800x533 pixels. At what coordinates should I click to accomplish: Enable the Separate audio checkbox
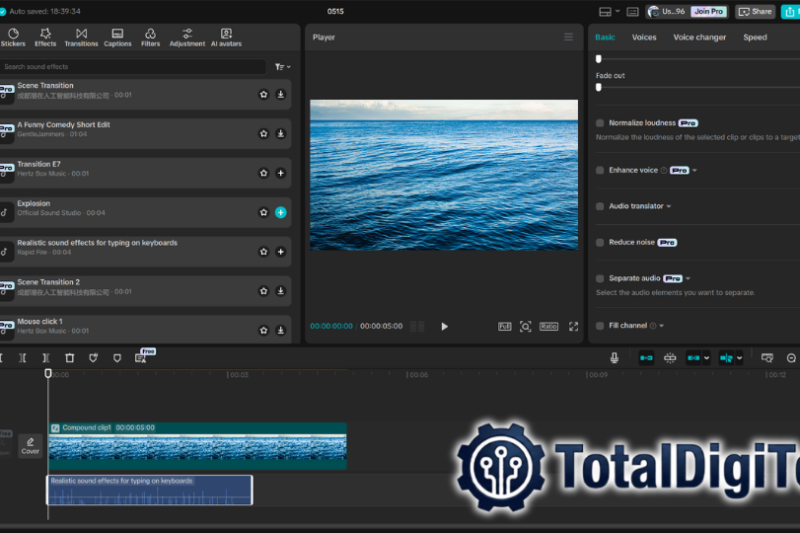(600, 278)
